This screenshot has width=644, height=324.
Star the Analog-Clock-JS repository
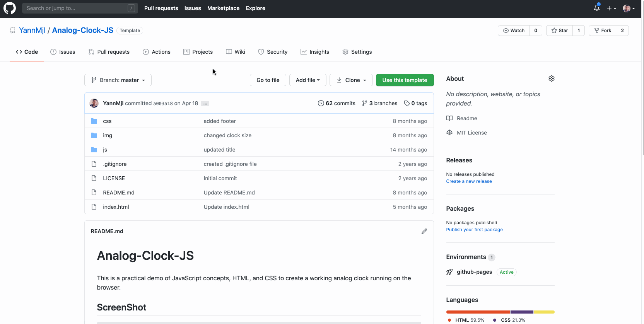point(559,31)
